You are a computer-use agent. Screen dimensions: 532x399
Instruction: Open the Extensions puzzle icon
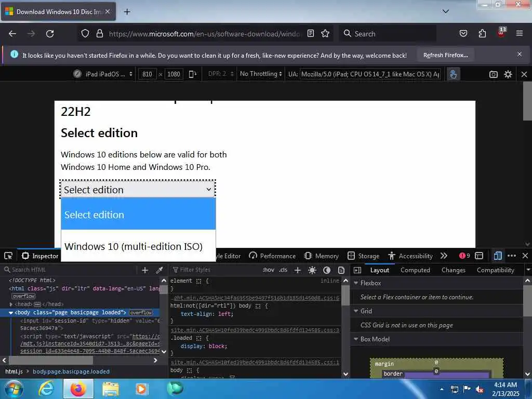pyautogui.click(x=482, y=34)
